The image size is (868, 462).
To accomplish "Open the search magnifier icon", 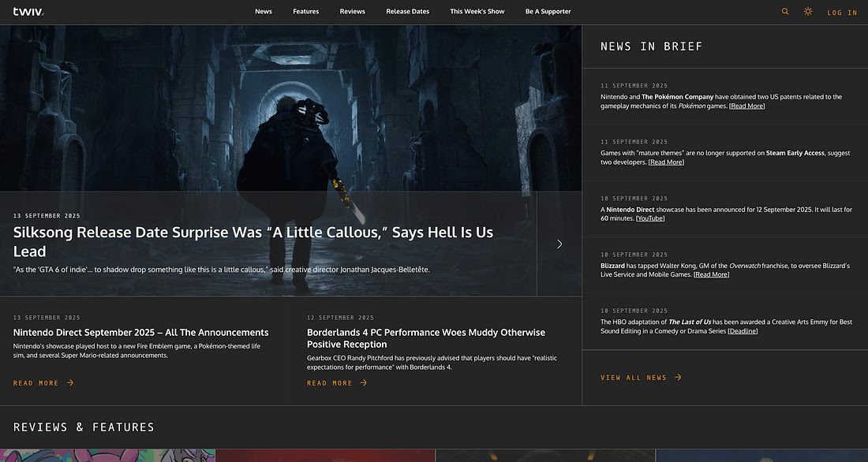I will [x=784, y=12].
